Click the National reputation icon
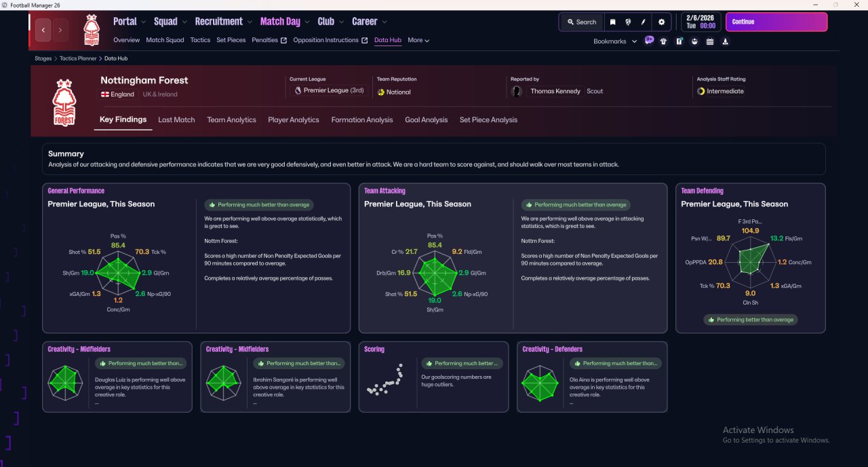The height and width of the screenshot is (467, 868). pos(381,92)
